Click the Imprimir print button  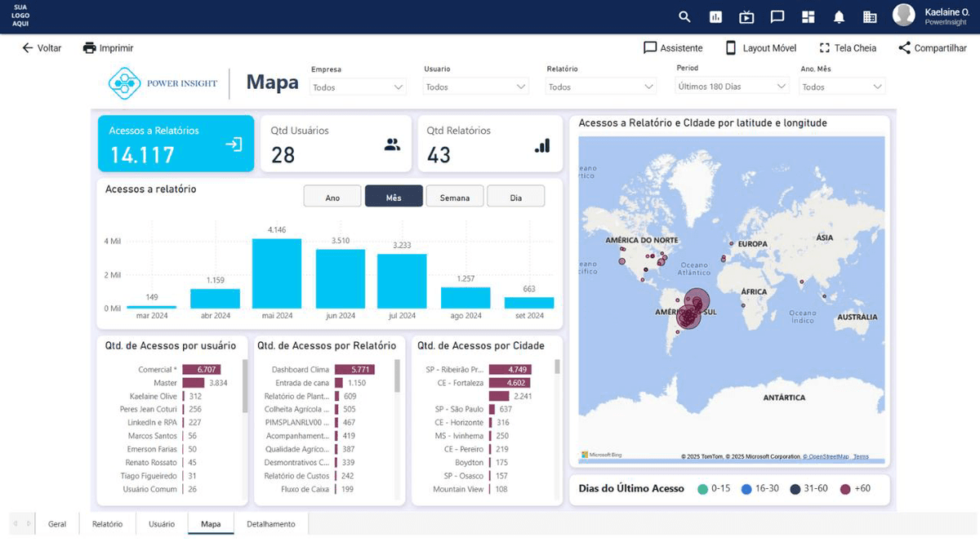(x=108, y=48)
